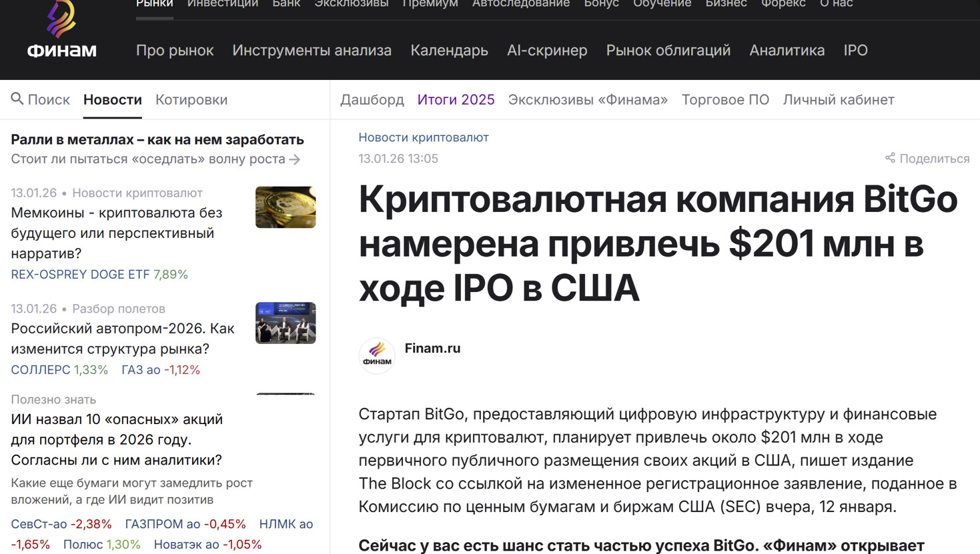
Task: Open the IPO menu item
Action: click(x=855, y=51)
